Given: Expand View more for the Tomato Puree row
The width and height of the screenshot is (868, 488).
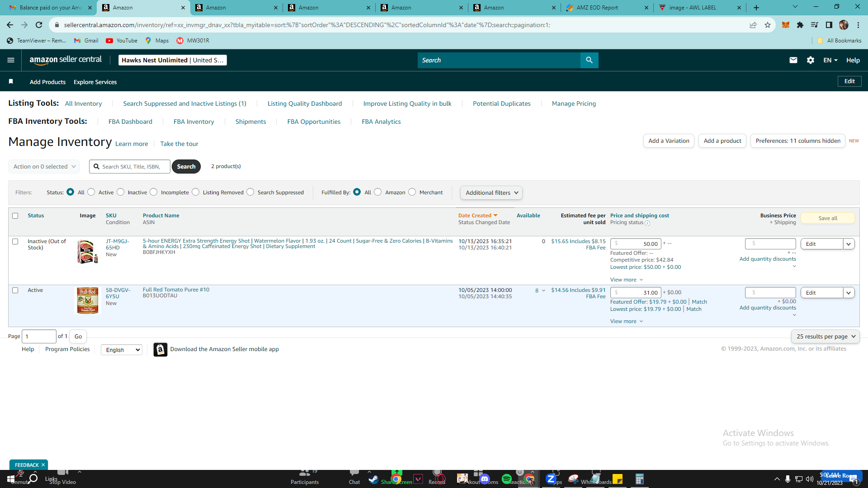Looking at the screenshot, I should (627, 321).
